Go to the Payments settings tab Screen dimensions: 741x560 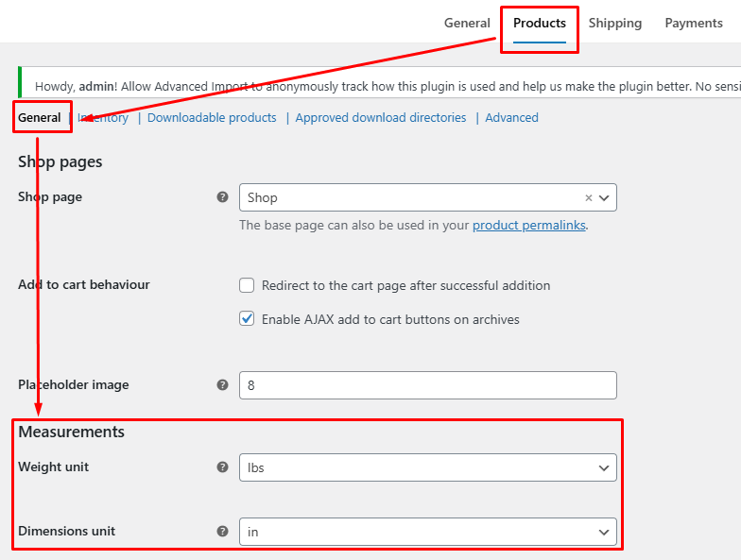click(x=694, y=23)
